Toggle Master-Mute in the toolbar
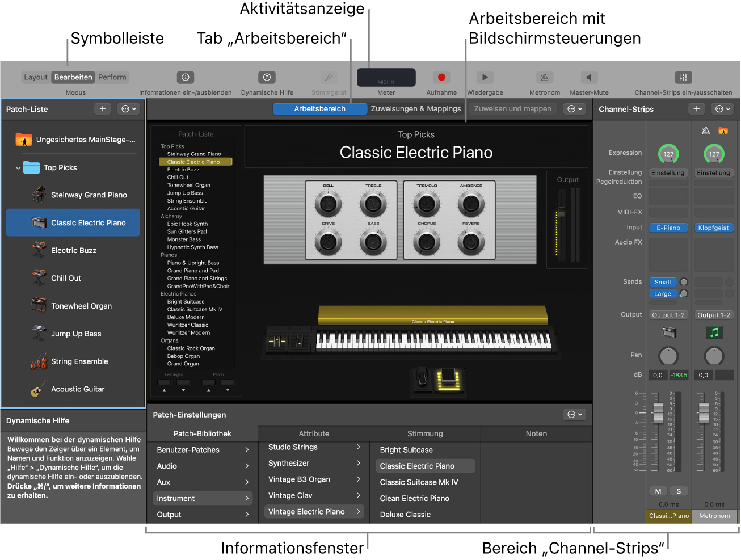 [589, 77]
